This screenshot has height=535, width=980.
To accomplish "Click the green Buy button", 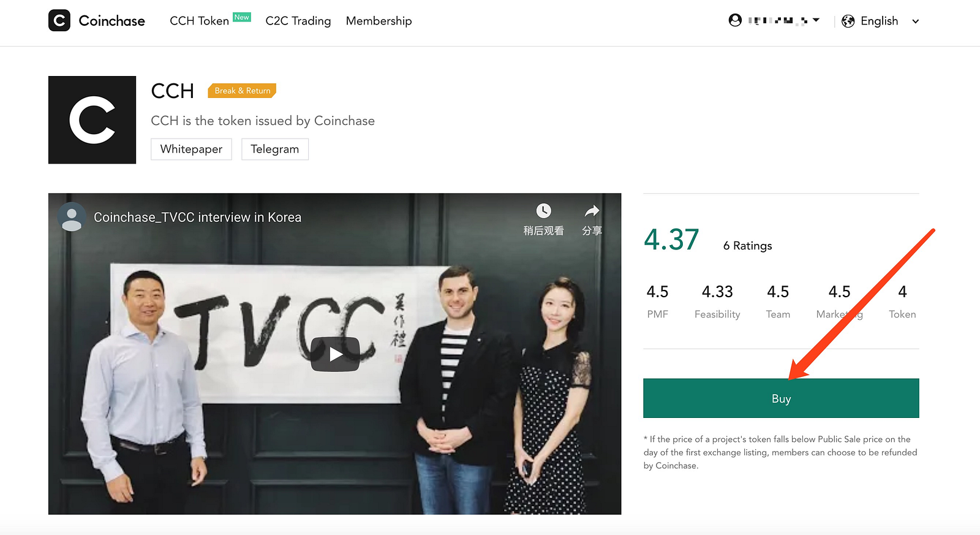I will click(x=781, y=398).
